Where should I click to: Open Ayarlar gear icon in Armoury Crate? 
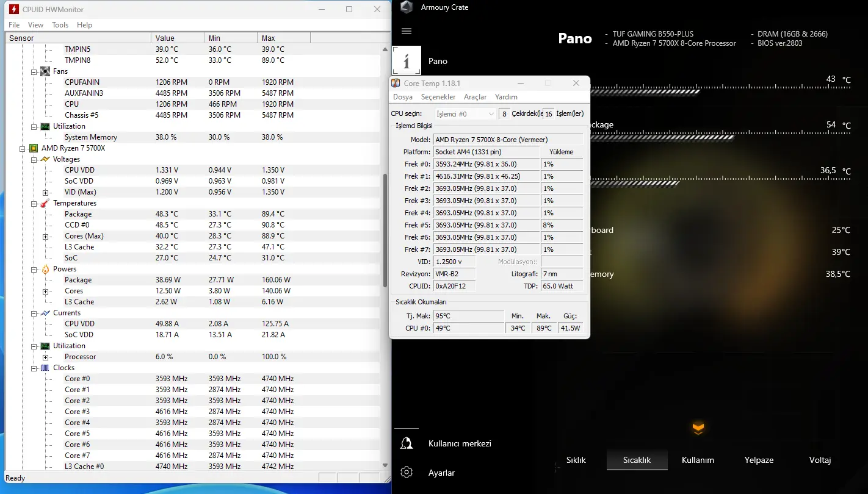[x=407, y=473]
